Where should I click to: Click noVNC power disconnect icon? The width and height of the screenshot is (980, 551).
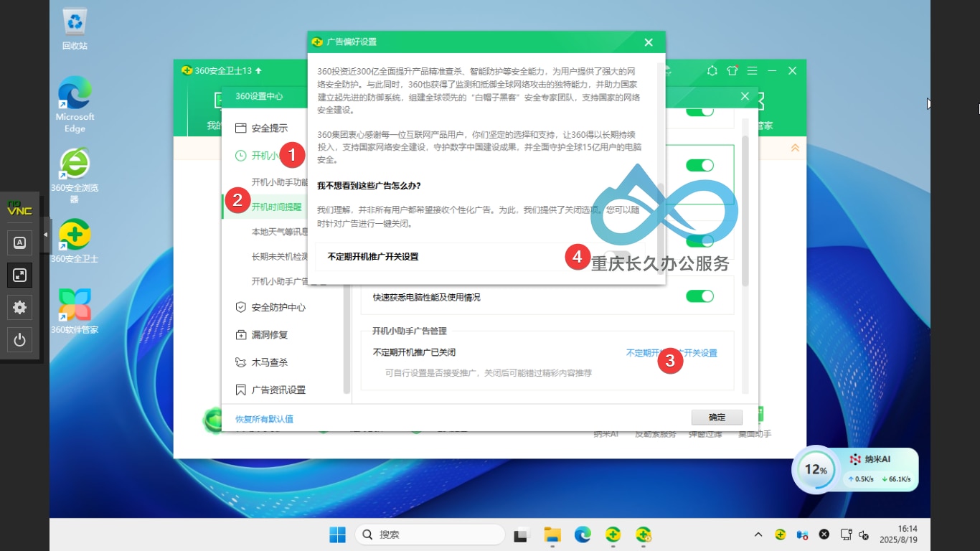tap(19, 339)
